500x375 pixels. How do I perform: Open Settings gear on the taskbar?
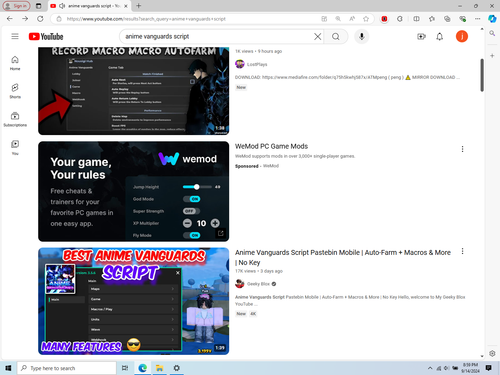point(177,368)
